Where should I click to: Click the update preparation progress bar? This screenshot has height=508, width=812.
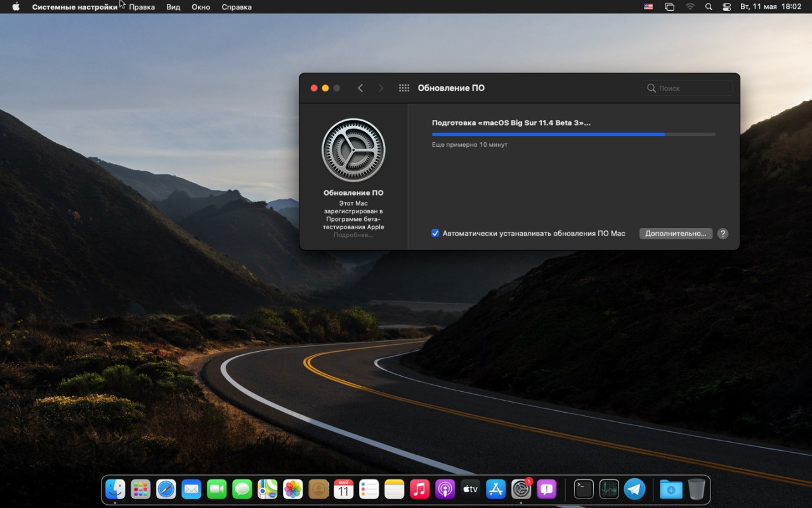pyautogui.click(x=573, y=134)
